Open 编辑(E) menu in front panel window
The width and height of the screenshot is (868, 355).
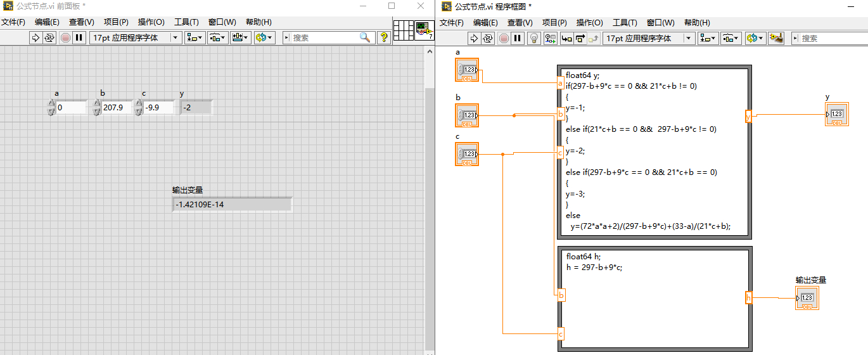tap(47, 22)
